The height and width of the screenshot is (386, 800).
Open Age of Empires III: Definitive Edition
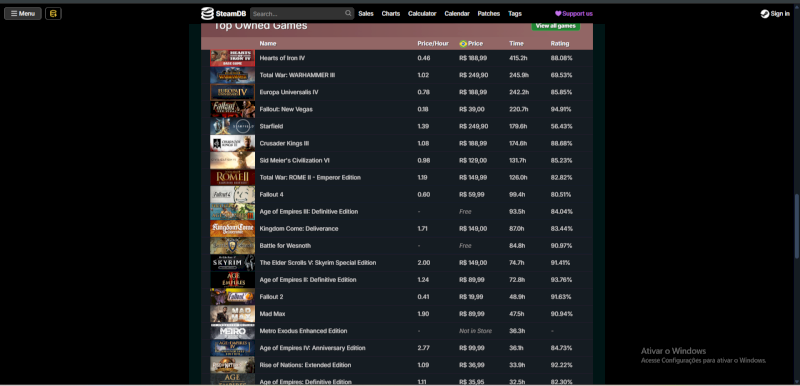click(309, 212)
